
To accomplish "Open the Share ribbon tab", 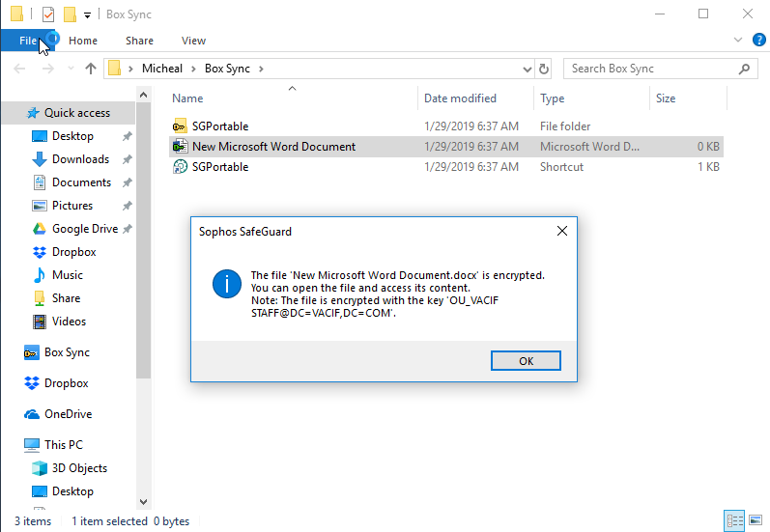I will point(139,41).
